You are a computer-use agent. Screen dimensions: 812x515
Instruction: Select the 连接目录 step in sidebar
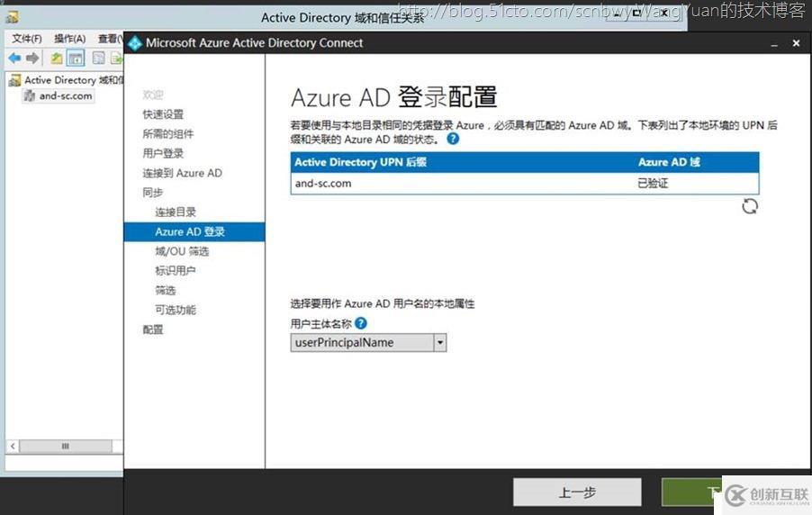point(175,212)
